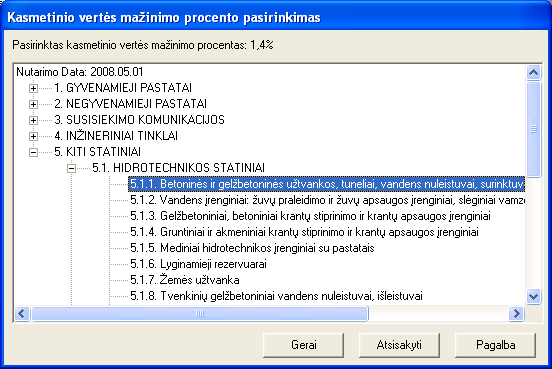The width and height of the screenshot is (552, 369).
Task: Select the 2. NEGYVENAMIEJI PASTATAI label
Action: coord(130,104)
